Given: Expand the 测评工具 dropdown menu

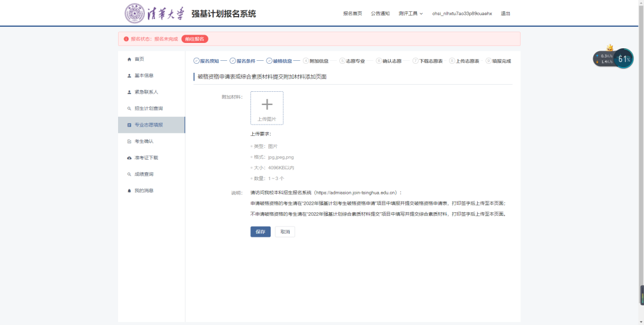Looking at the screenshot, I should pyautogui.click(x=410, y=14).
